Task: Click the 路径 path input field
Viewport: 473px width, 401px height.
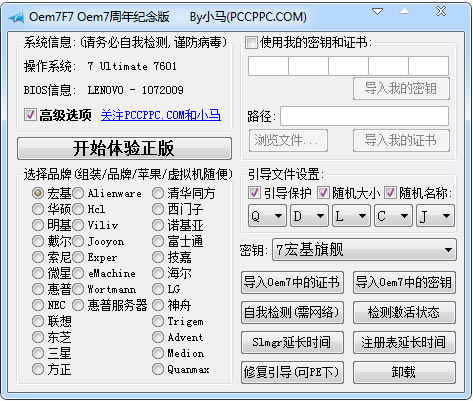Action: (365, 116)
